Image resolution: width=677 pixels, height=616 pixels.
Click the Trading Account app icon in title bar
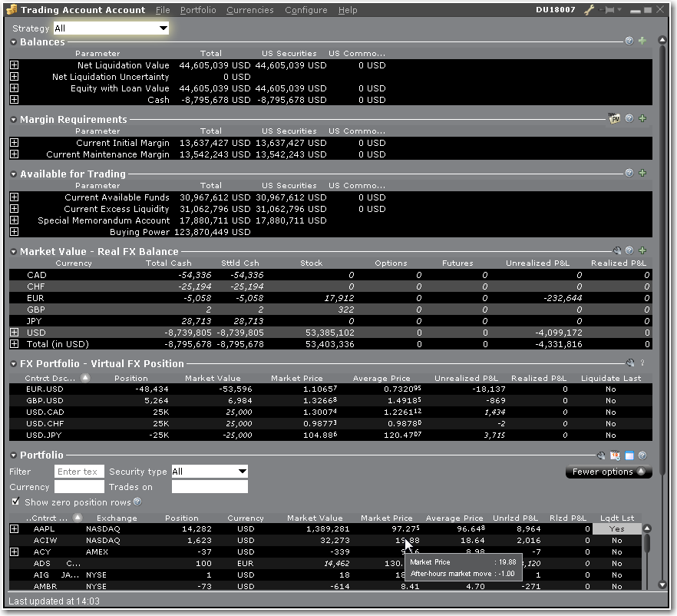(x=12, y=9)
